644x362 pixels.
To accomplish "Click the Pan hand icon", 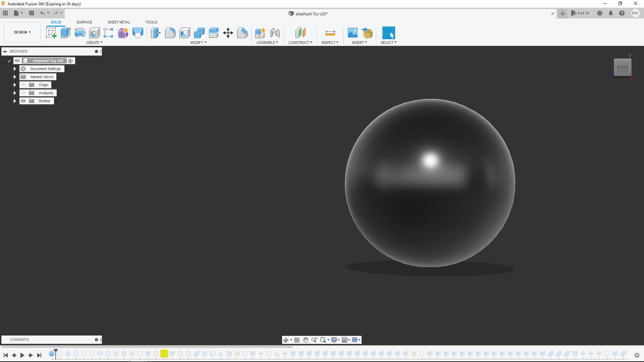I will tap(306, 340).
